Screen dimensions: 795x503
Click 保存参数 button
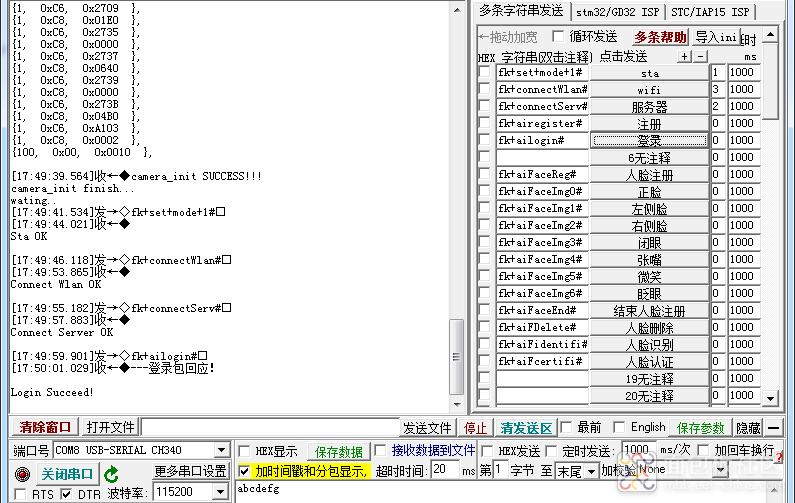(x=701, y=428)
